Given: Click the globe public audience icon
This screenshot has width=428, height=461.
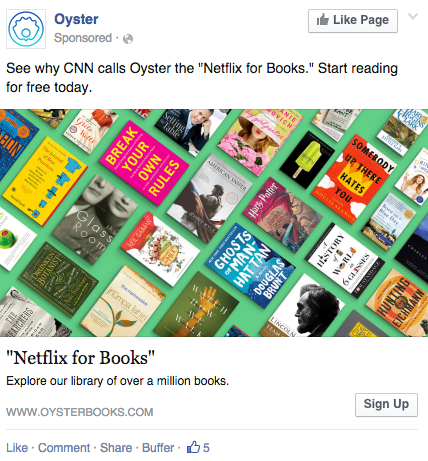Looking at the screenshot, I should pyautogui.click(x=128, y=39).
